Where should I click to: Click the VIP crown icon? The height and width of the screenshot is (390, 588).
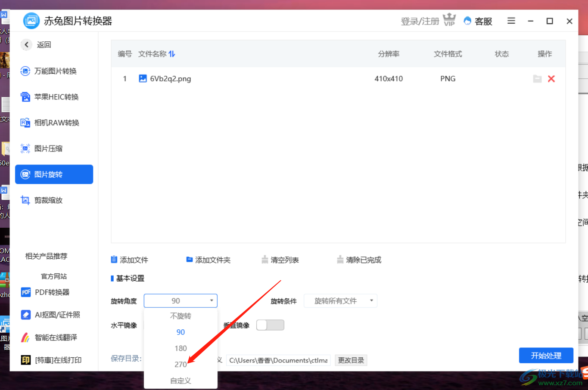coord(449,20)
